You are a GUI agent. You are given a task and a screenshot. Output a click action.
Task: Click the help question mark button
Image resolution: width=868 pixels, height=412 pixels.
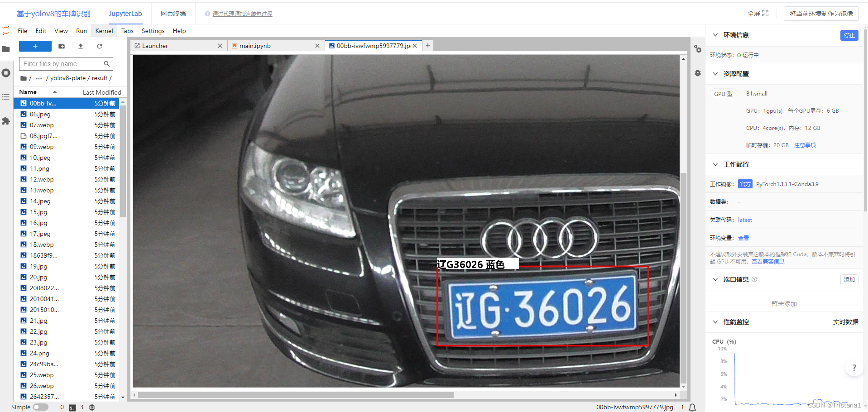[x=854, y=368]
